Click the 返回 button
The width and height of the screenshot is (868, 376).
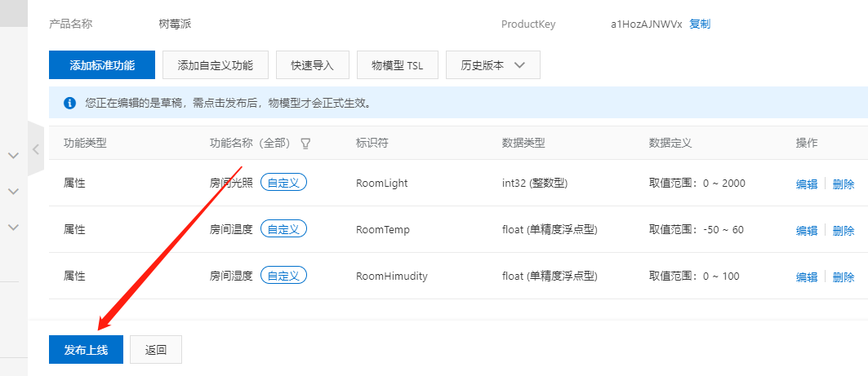tap(156, 350)
